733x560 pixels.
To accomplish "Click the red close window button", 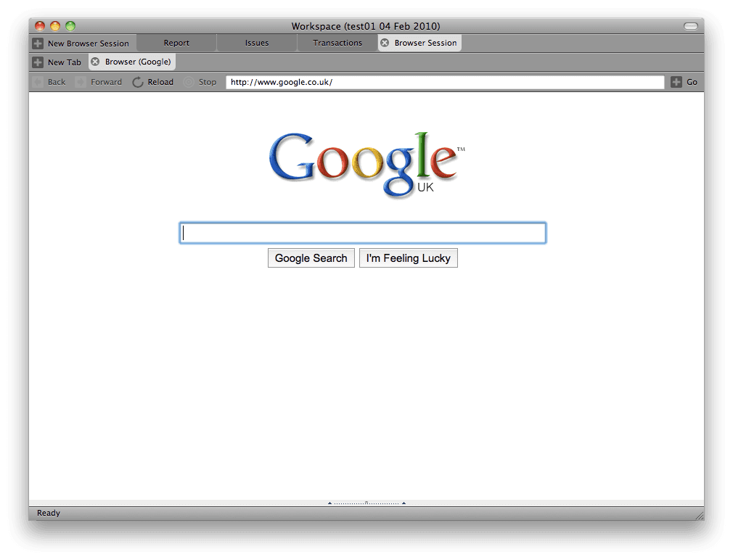I will (x=40, y=26).
